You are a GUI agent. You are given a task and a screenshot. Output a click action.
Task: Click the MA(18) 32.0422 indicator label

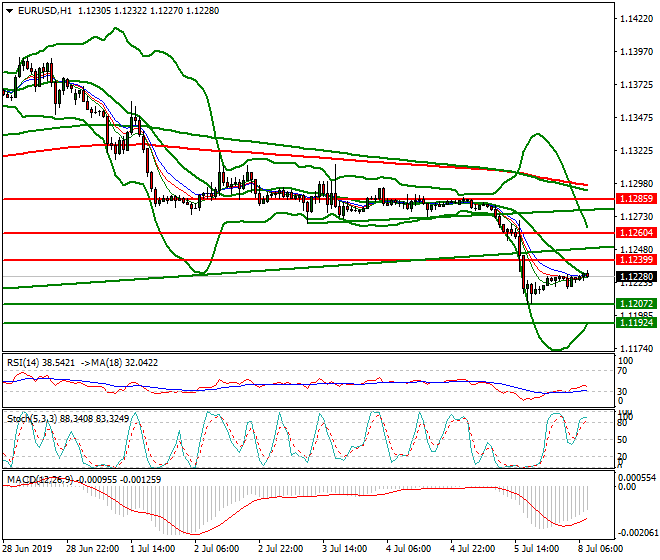[126, 363]
